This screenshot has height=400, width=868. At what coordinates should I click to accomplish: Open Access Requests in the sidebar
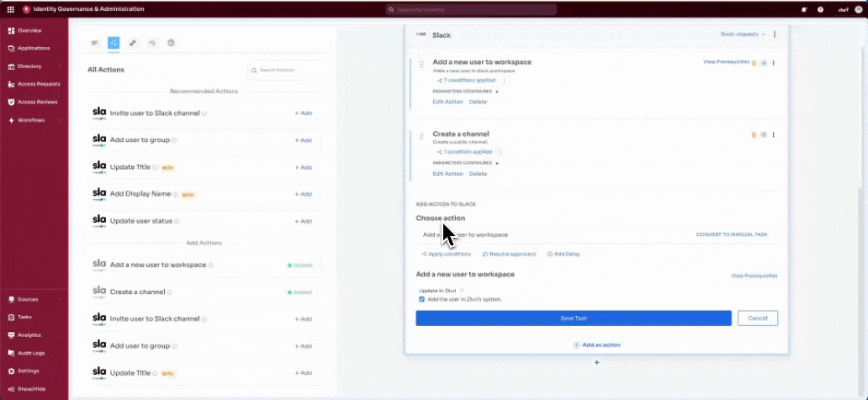click(x=33, y=84)
